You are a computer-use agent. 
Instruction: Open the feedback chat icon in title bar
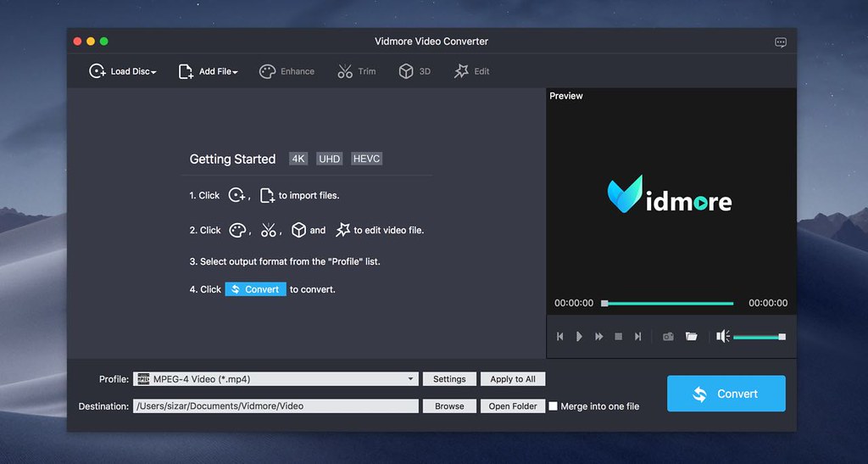[781, 42]
